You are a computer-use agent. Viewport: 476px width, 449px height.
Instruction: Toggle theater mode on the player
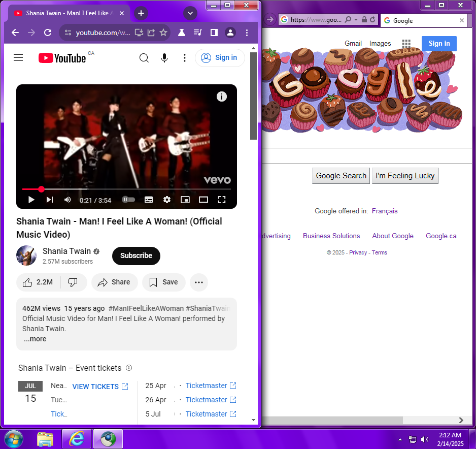(x=203, y=200)
